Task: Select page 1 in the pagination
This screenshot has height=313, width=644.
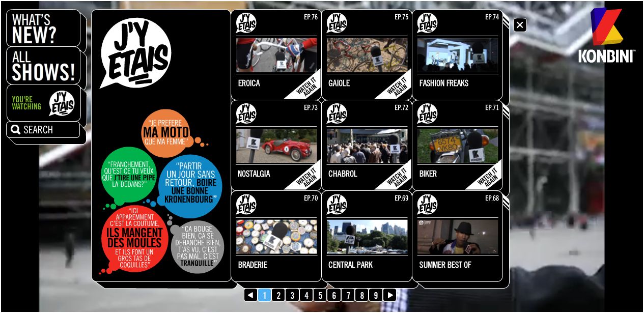Action: pyautogui.click(x=265, y=295)
